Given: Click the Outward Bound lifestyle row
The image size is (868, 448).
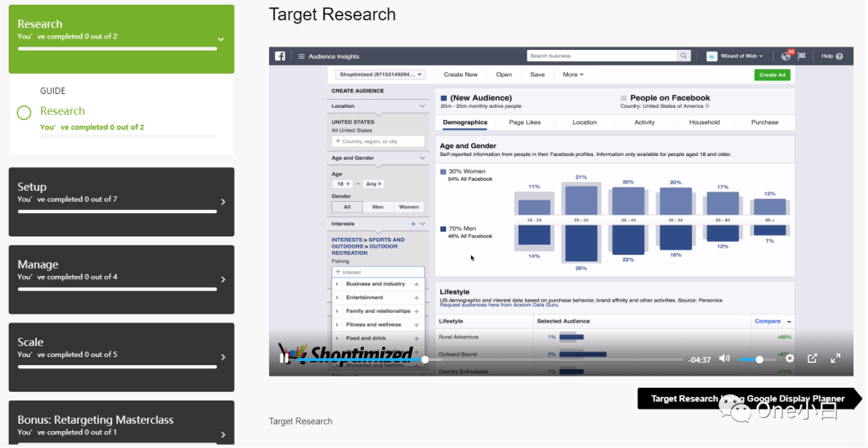Looking at the screenshot, I should coord(615,354).
